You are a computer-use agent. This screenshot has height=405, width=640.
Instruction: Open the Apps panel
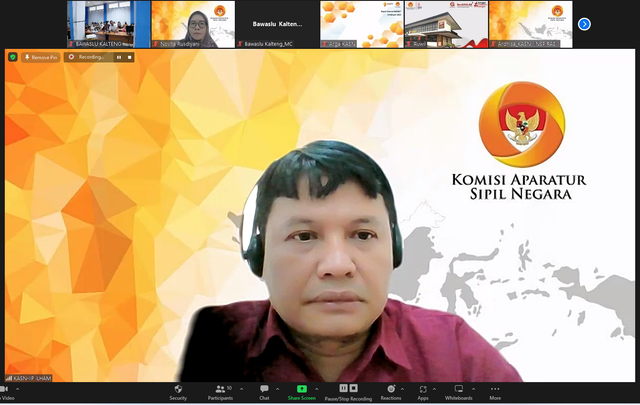coord(423,392)
